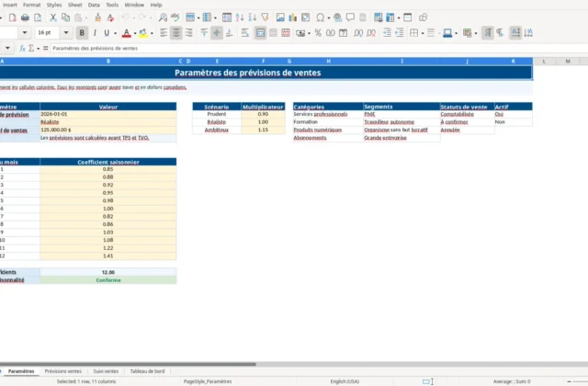Image resolution: width=588 pixels, height=386 pixels.
Task: Sort descending with the Z-A icon
Action: coord(253,17)
